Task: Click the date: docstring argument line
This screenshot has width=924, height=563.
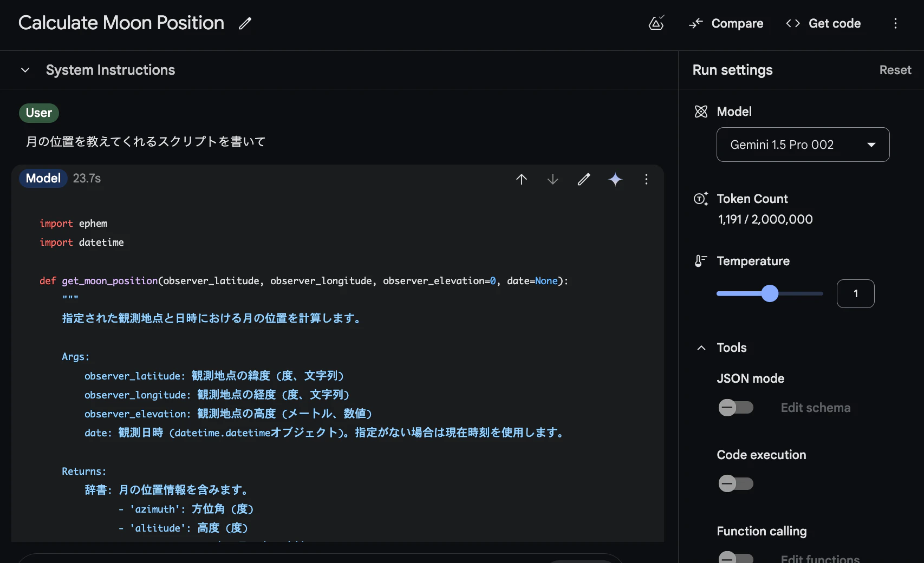Action: tap(325, 433)
